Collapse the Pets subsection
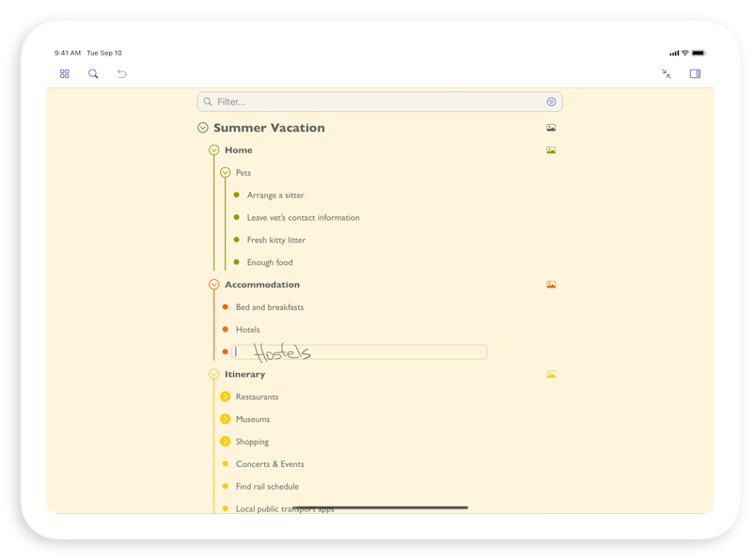Image resolution: width=752 pixels, height=560 pixels. 225,173
